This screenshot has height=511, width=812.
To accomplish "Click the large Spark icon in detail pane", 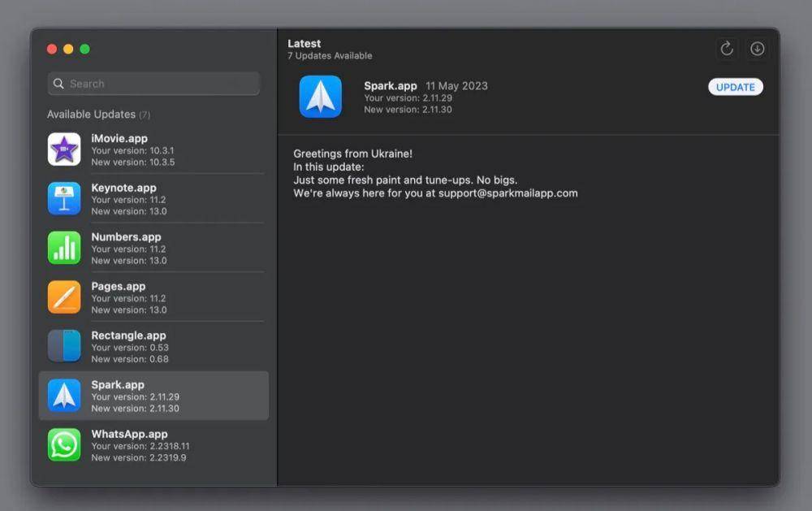I will click(x=321, y=97).
